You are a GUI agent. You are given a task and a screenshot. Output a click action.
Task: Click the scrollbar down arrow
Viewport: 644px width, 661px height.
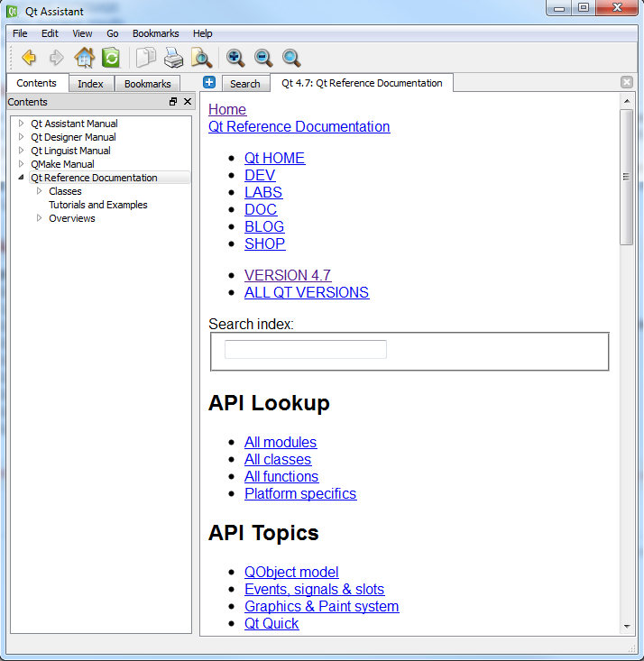[627, 627]
